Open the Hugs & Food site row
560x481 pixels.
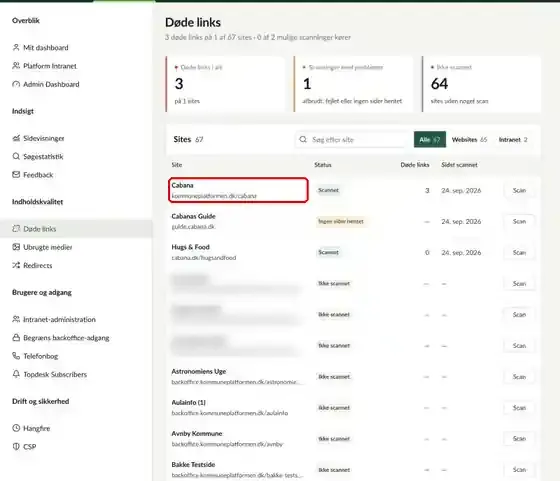point(353,252)
